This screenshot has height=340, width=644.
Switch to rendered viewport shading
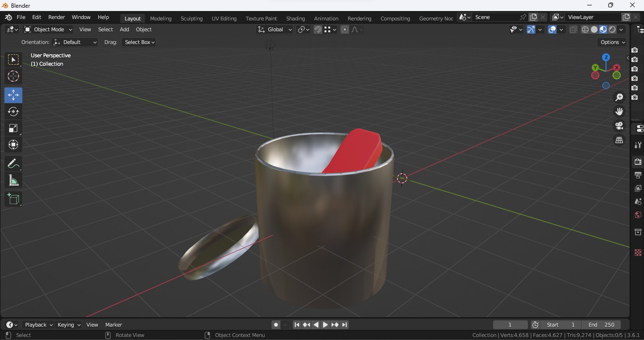[x=612, y=30]
